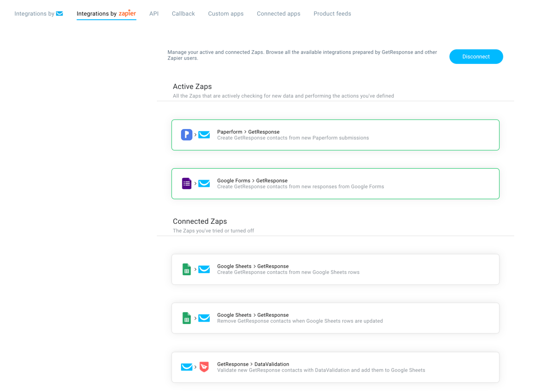
Task: Click the Zapier logo in the tab
Action: coord(127,13)
